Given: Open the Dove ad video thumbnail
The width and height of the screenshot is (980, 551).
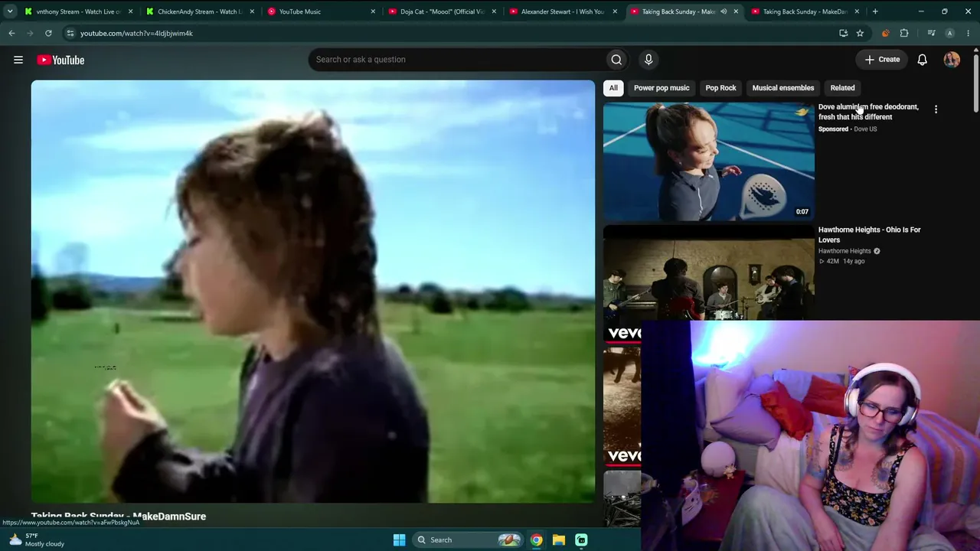Looking at the screenshot, I should (x=709, y=162).
